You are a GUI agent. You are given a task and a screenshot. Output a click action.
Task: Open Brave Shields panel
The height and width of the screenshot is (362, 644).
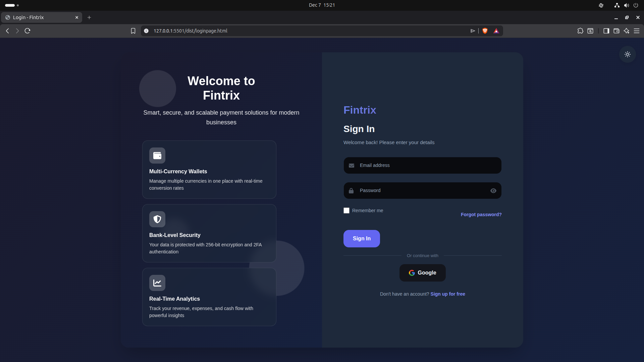pyautogui.click(x=485, y=31)
